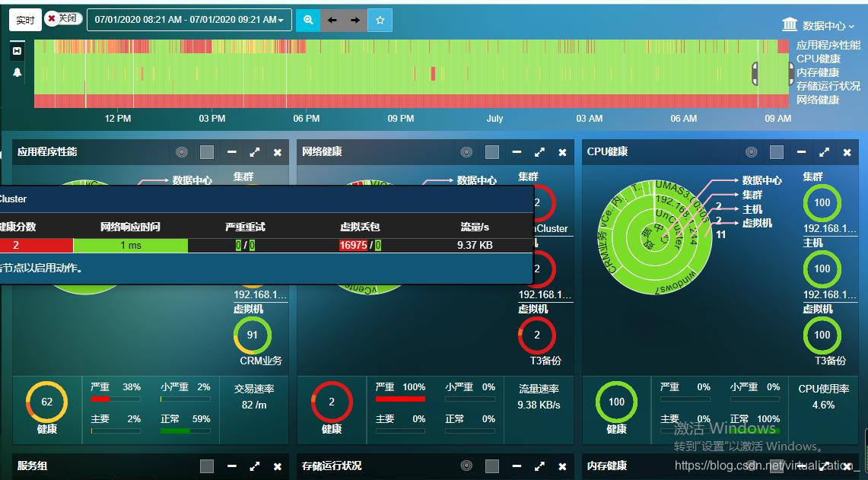The image size is (868, 480).
Task: Click the 网络健康 timeline legend label
Action: pos(818,100)
